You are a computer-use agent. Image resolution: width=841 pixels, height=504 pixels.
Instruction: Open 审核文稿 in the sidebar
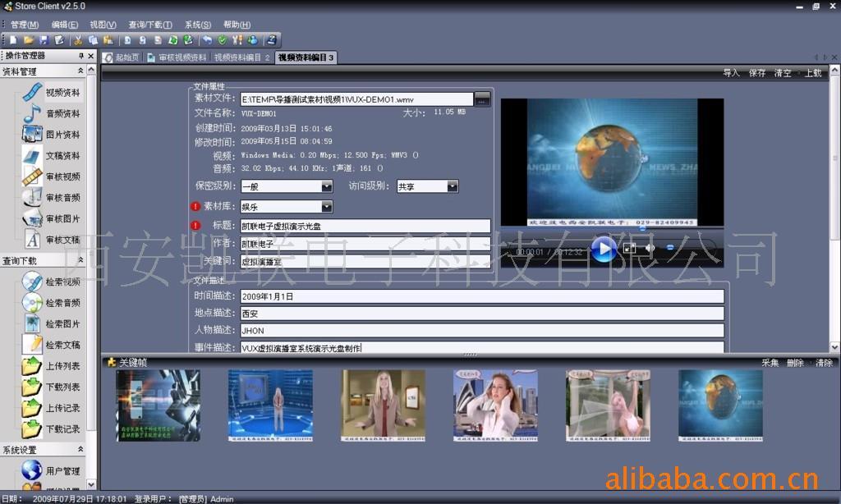[52, 239]
